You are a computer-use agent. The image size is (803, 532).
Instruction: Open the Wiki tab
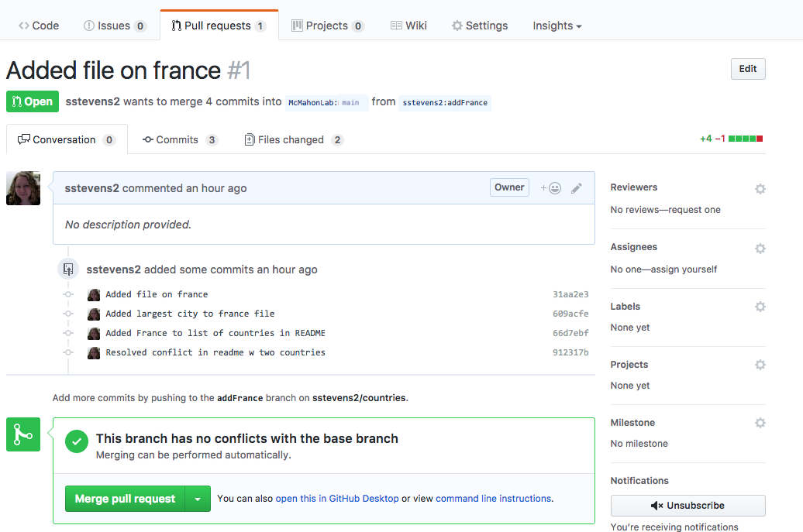(x=408, y=26)
